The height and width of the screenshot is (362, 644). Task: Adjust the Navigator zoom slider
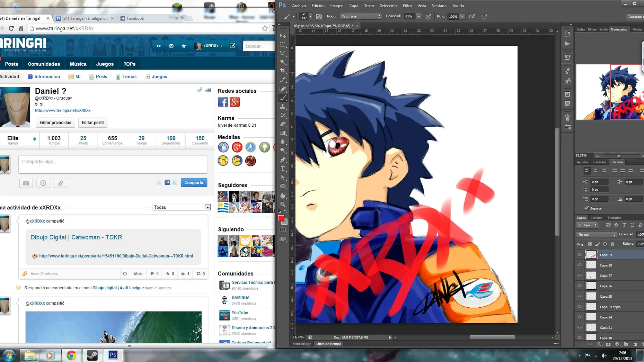[x=619, y=155]
